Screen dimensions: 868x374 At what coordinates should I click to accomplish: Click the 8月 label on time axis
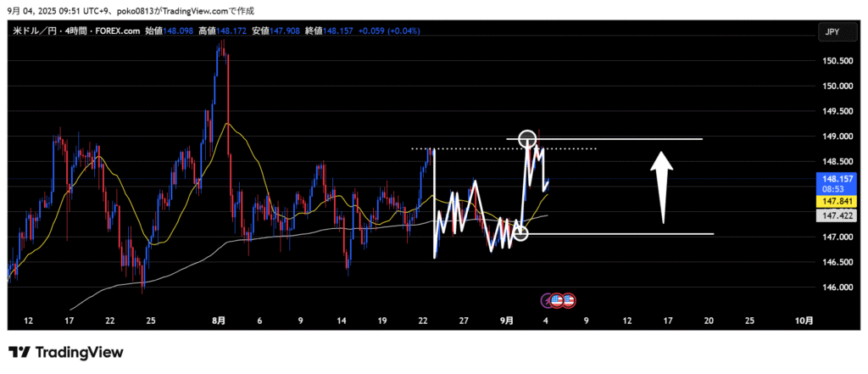coord(219,321)
